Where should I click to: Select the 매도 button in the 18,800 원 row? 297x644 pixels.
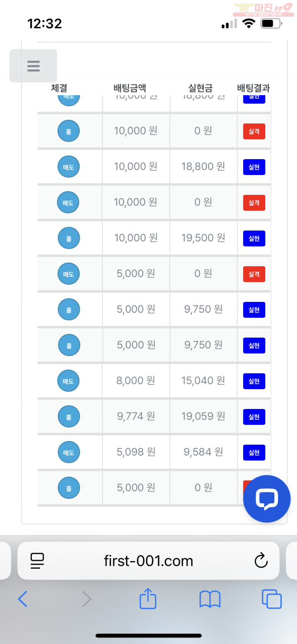click(69, 167)
